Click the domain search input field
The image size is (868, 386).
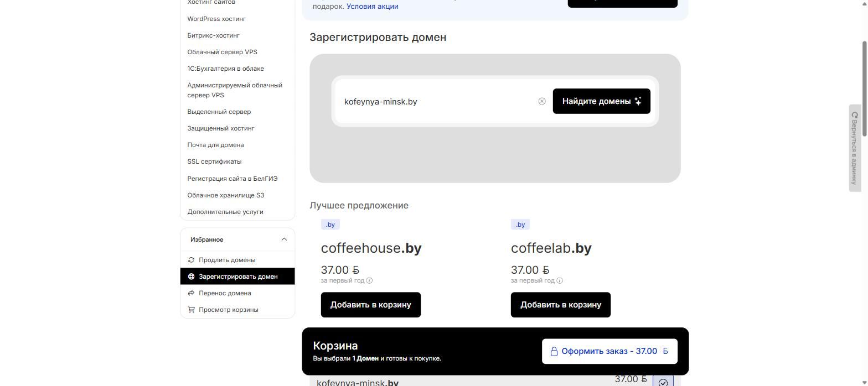437,101
